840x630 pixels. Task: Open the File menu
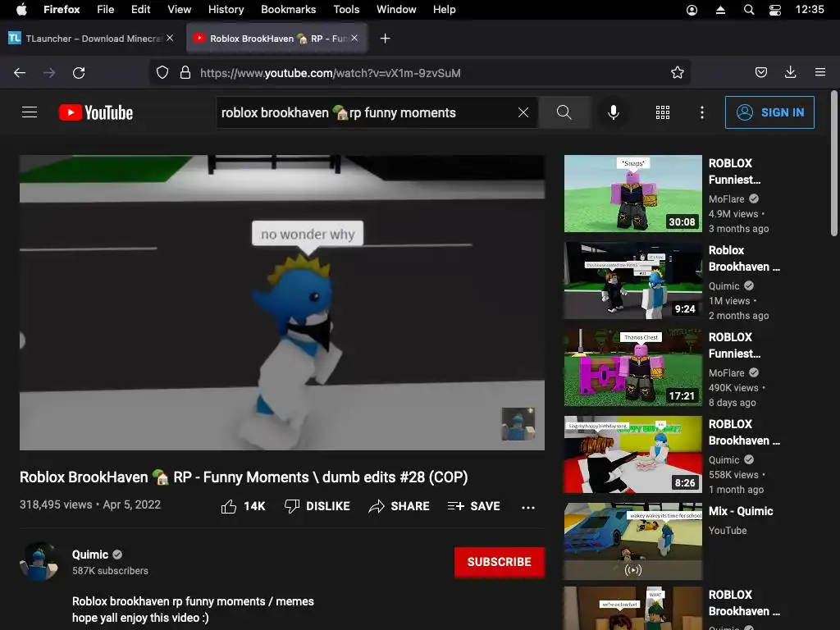coord(106,10)
